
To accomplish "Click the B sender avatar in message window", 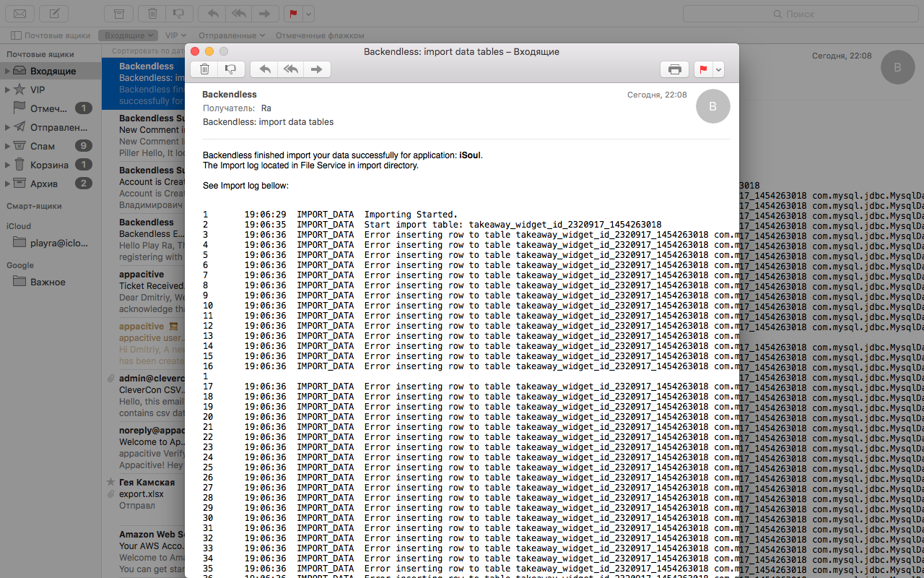I will 713,106.
